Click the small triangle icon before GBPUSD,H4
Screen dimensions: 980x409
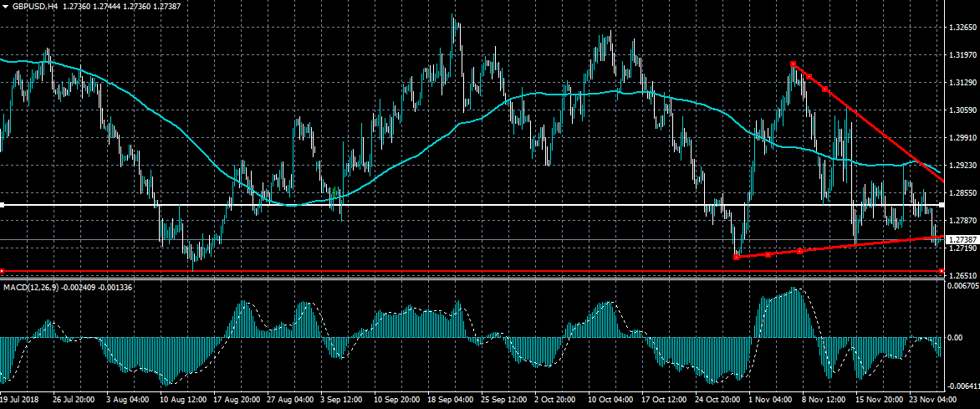click(5, 6)
